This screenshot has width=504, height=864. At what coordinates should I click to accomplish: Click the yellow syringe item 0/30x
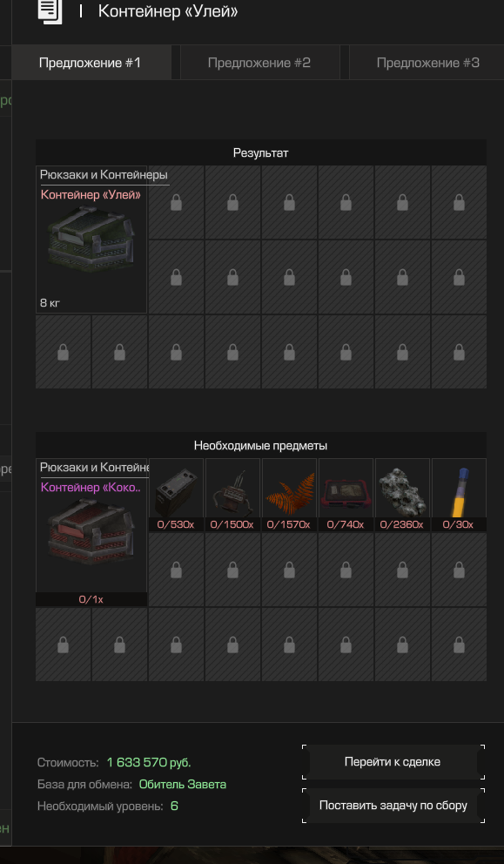pos(459,494)
